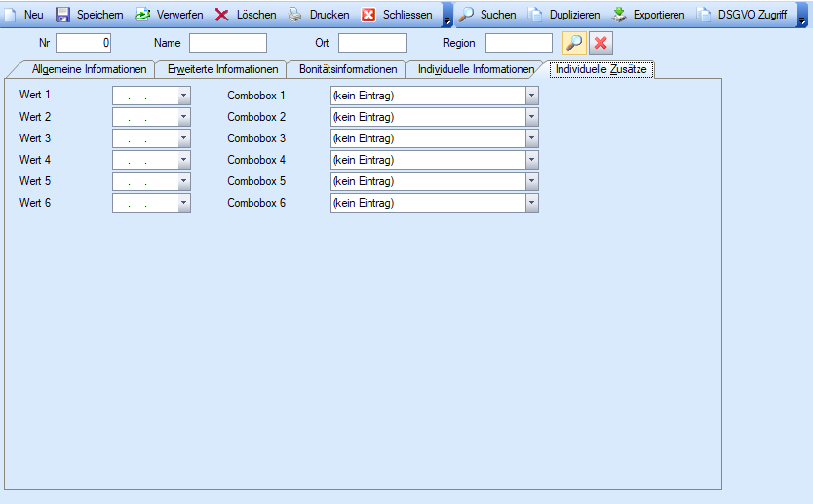Click the Verwerfen discard icon
The height and width of the screenshot is (504, 813).
point(142,15)
